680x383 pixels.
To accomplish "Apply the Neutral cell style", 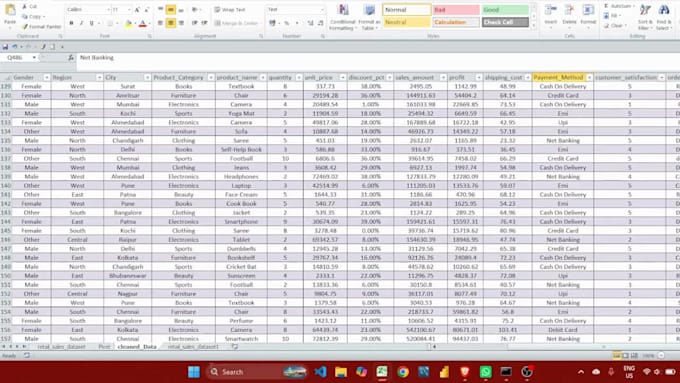I will point(406,22).
